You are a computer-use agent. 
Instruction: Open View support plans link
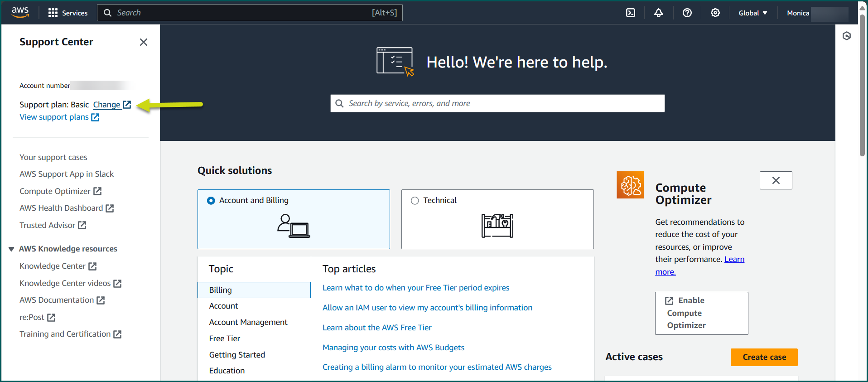click(x=59, y=117)
